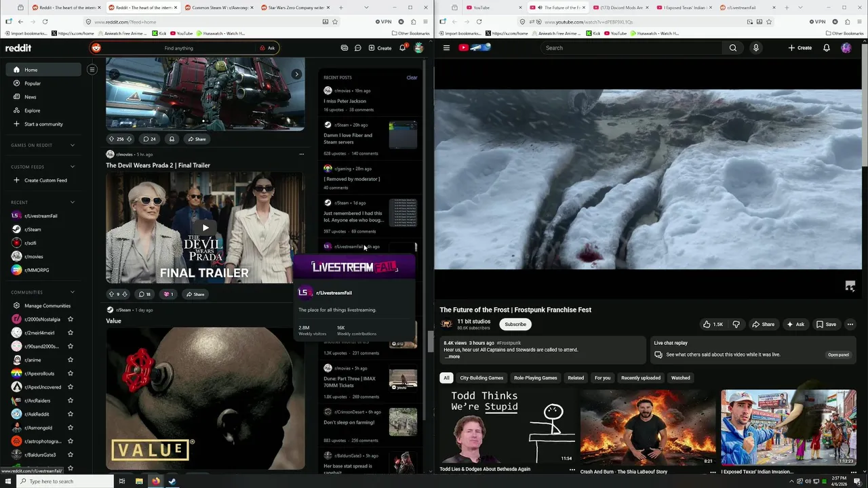Screen dimensions: 868x488
Task: Expand video description with more link
Action: (453, 357)
